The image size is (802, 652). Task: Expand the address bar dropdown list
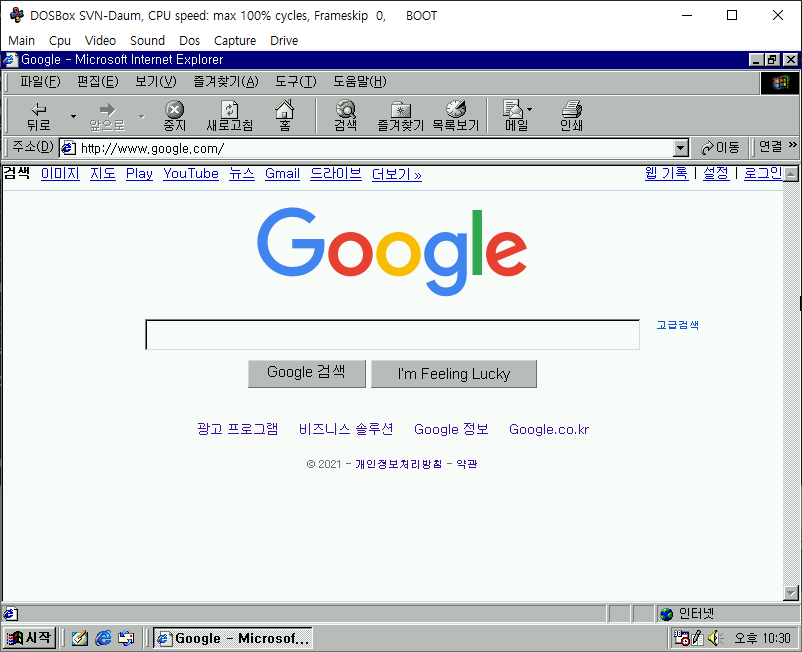tap(680, 148)
